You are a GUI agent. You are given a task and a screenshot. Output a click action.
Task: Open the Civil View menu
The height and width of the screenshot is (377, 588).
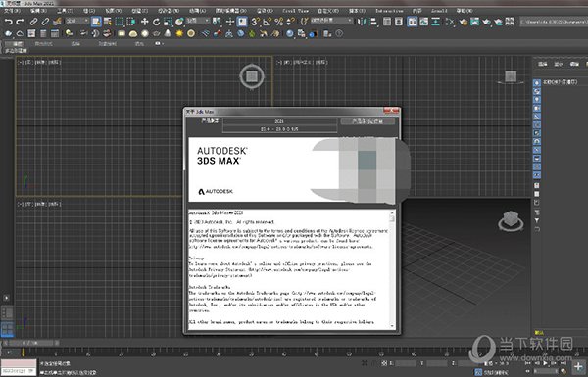click(296, 11)
